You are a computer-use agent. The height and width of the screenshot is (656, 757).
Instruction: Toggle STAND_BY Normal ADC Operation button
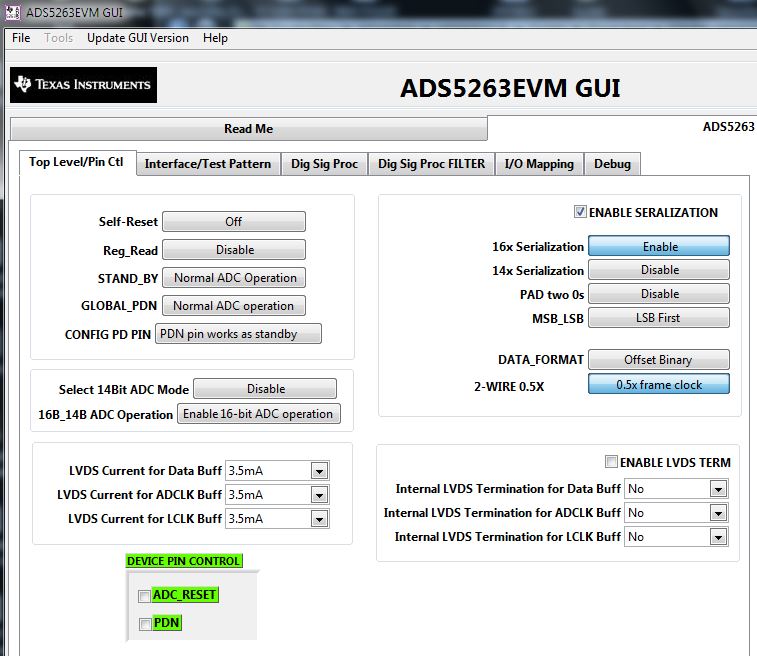pyautogui.click(x=234, y=278)
